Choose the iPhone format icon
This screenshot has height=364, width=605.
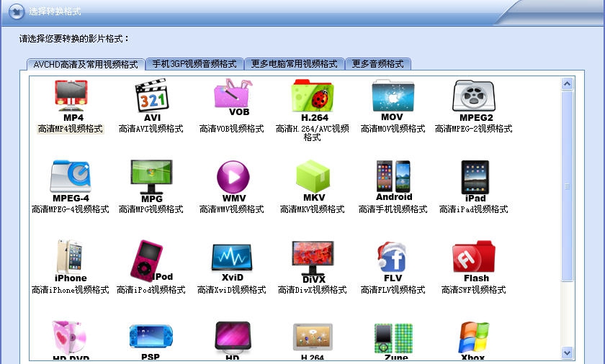pyautogui.click(x=71, y=261)
